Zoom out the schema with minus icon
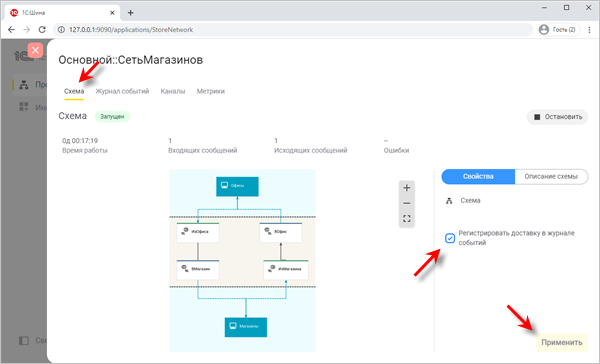Image resolution: width=600 pixels, height=364 pixels. click(406, 203)
